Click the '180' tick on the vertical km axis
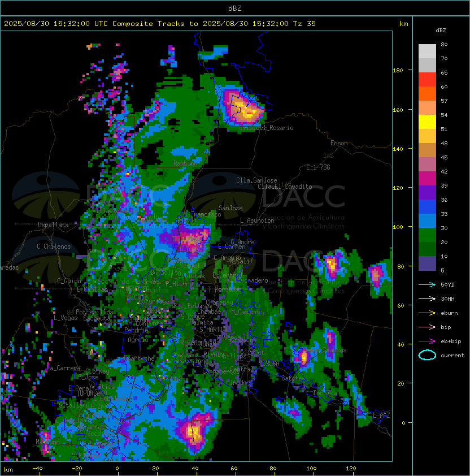This screenshot has width=470, height=476. click(398, 71)
